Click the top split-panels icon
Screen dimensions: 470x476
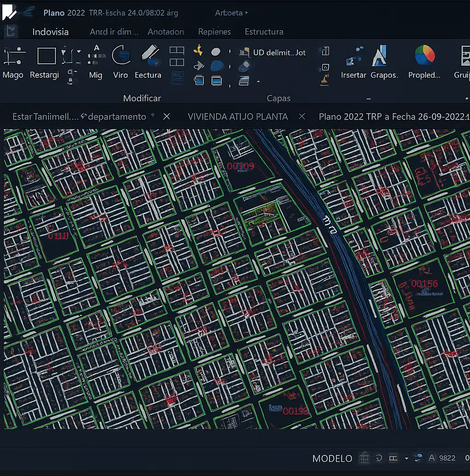point(177,50)
